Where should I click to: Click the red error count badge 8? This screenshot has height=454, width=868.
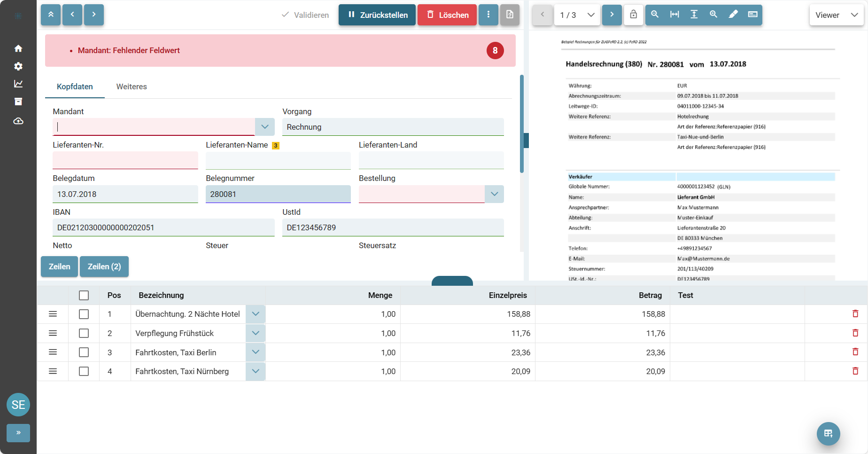pyautogui.click(x=495, y=50)
